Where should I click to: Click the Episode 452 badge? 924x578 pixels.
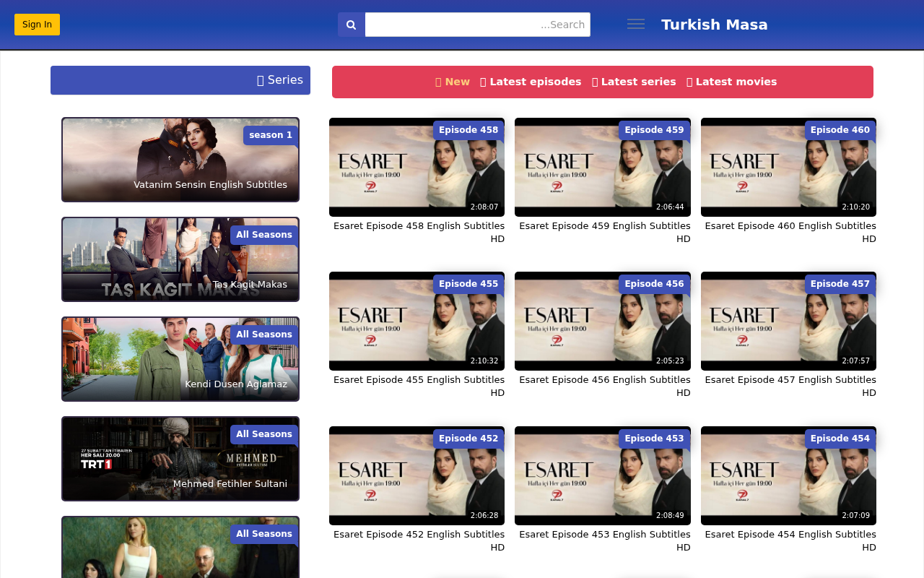[468, 439]
